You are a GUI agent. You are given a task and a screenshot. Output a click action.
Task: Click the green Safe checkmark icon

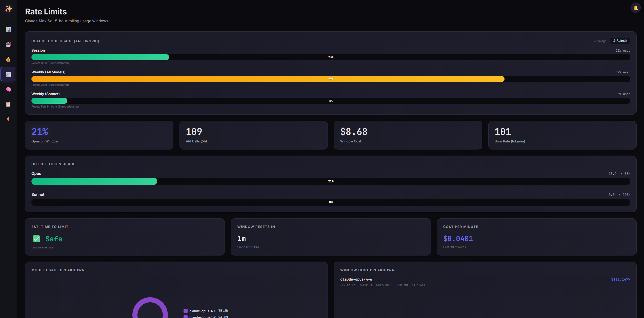36,239
